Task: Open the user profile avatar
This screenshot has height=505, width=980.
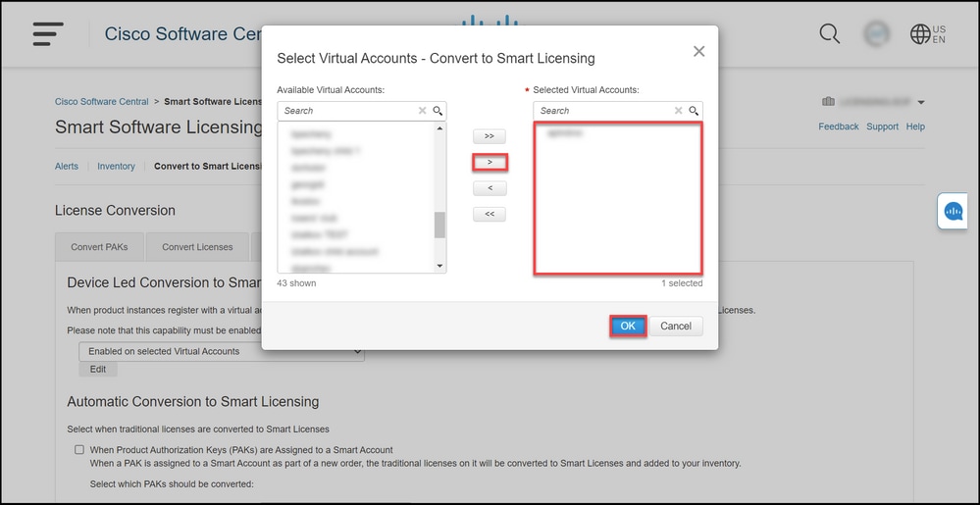Action: tap(877, 33)
